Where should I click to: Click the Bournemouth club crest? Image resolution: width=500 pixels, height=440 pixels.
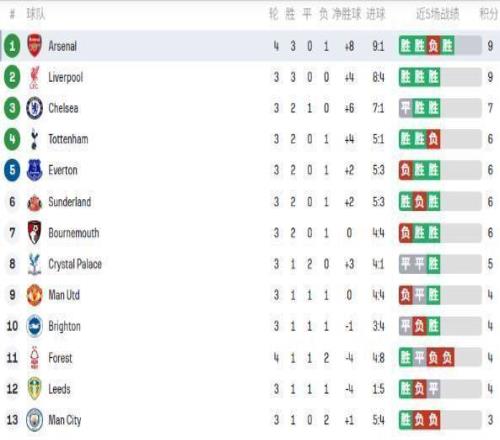34,232
